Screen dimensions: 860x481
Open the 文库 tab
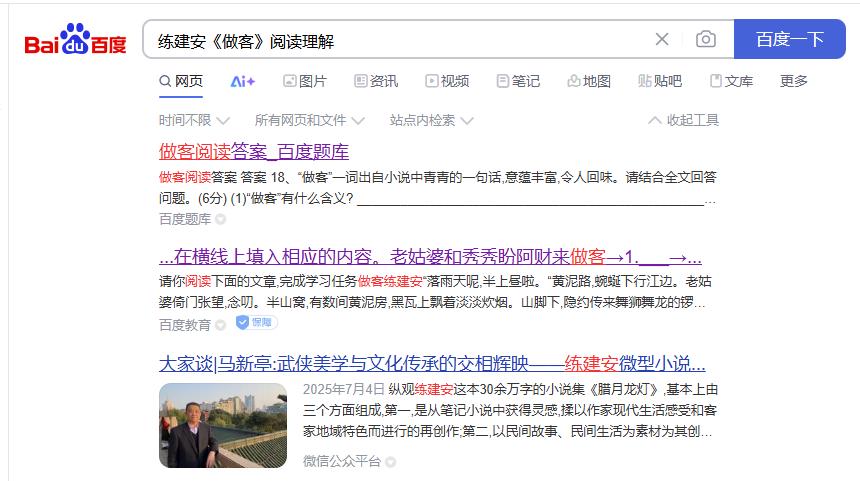[731, 81]
